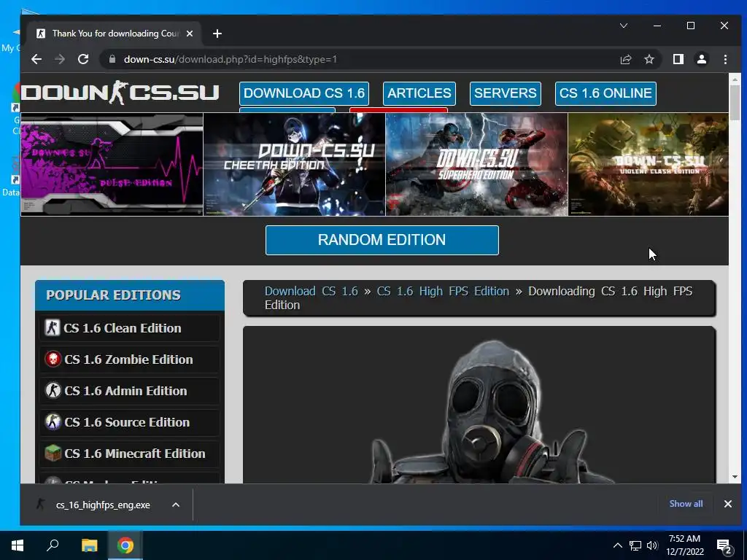Click the Minecraft Edition block icon
This screenshot has width=747, height=560.
click(x=53, y=453)
